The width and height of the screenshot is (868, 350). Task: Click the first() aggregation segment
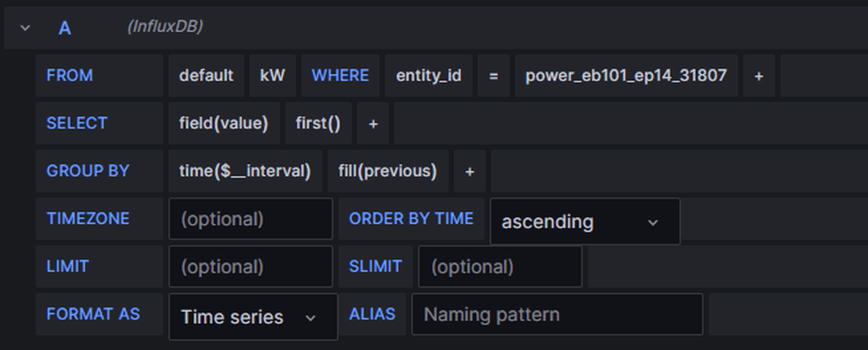click(x=318, y=123)
